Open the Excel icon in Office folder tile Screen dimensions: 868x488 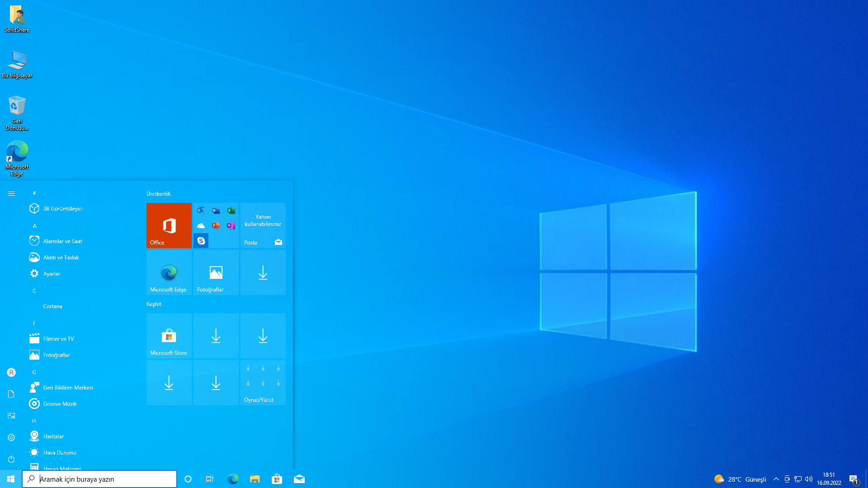pyautogui.click(x=231, y=211)
